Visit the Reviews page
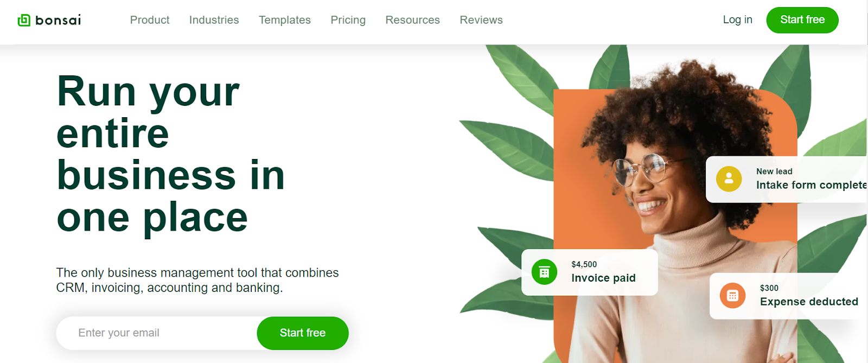The image size is (868, 363). tap(481, 20)
